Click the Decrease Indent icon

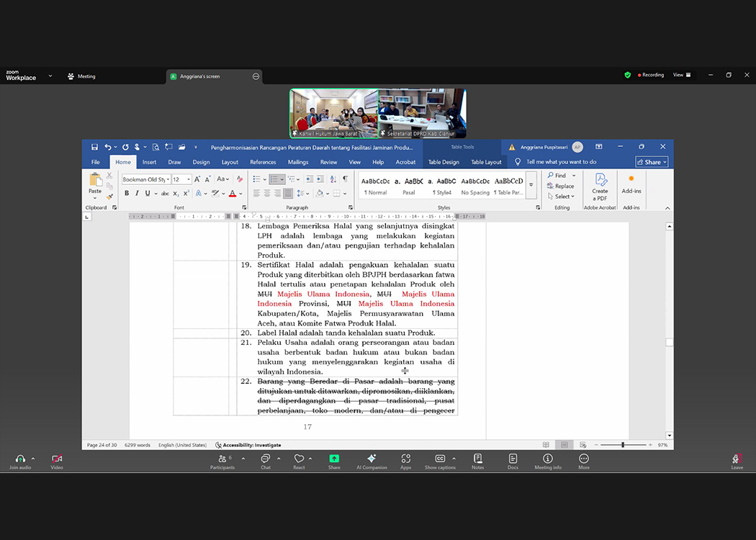[309, 179]
